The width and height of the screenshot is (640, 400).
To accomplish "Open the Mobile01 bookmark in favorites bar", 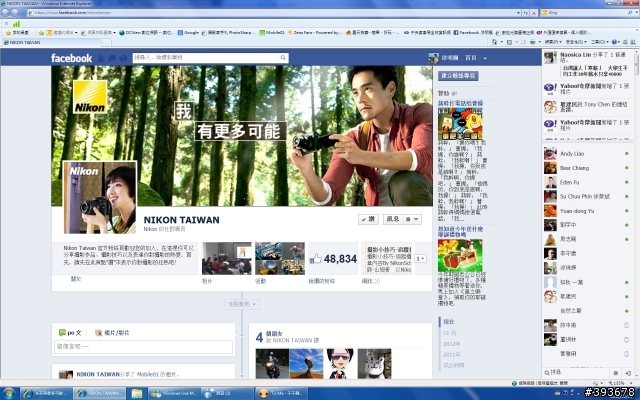I will click(x=272, y=33).
